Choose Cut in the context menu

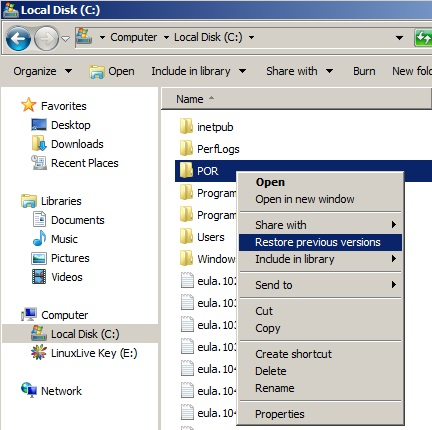(264, 311)
